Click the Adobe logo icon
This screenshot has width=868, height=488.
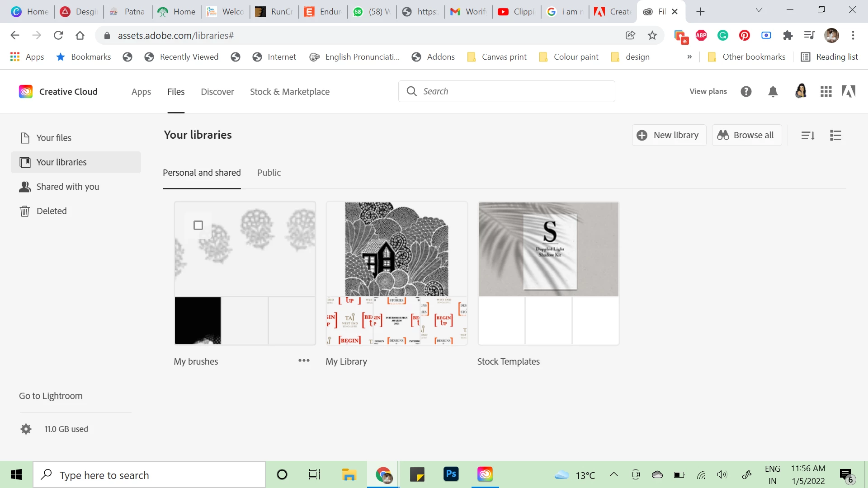pos(848,92)
